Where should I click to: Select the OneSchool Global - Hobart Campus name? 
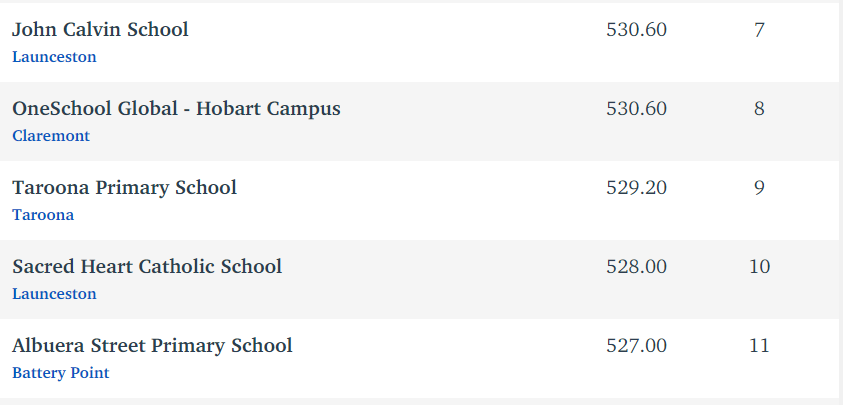tap(176, 109)
